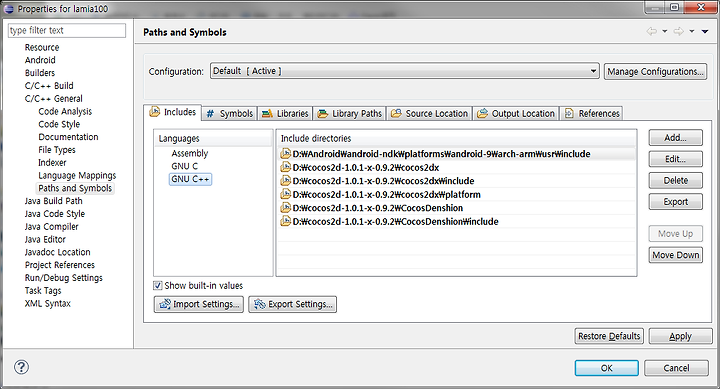The height and width of the screenshot is (389, 720).
Task: Click the help question mark icon
Action: (x=21, y=367)
